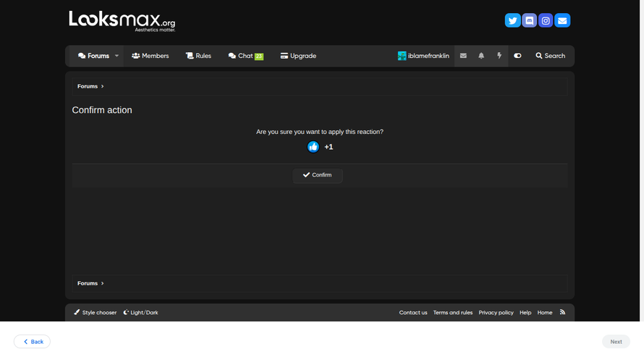Click the Light/Dark footer link
Image resolution: width=644 pixels, height=362 pixels.
pos(141,313)
